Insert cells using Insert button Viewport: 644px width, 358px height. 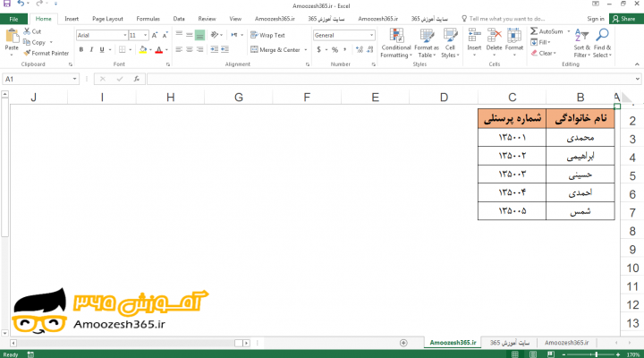474,41
